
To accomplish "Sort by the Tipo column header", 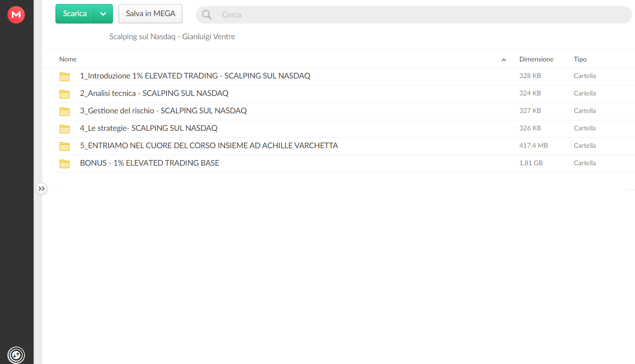I will click(580, 59).
